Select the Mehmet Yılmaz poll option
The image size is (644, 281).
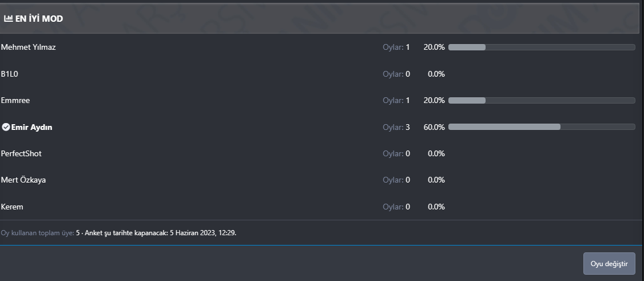[28, 47]
